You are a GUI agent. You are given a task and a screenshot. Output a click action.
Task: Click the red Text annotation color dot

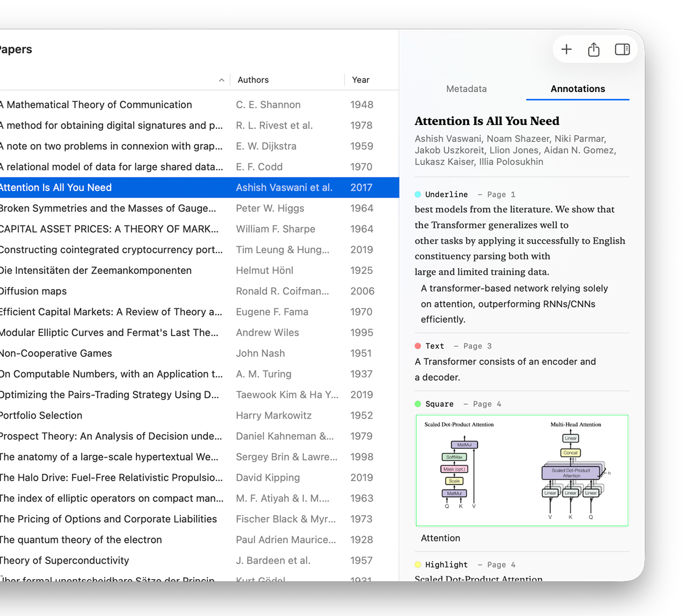(x=418, y=346)
